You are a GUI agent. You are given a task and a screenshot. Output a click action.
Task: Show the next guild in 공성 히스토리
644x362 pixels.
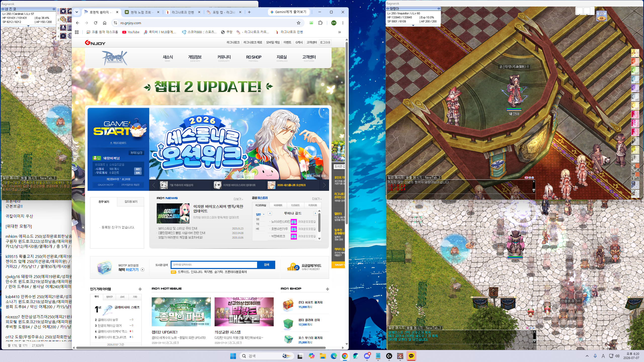(315, 213)
